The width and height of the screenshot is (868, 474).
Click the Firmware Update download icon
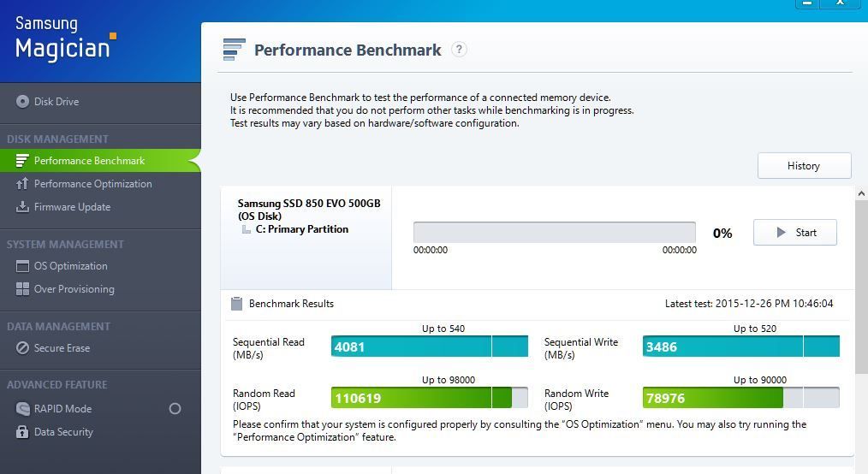point(22,207)
